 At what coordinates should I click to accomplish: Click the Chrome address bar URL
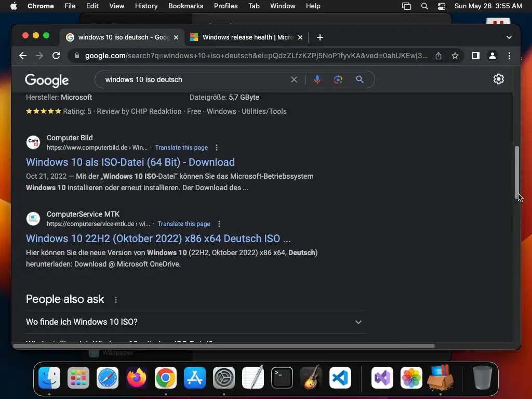pos(256,56)
